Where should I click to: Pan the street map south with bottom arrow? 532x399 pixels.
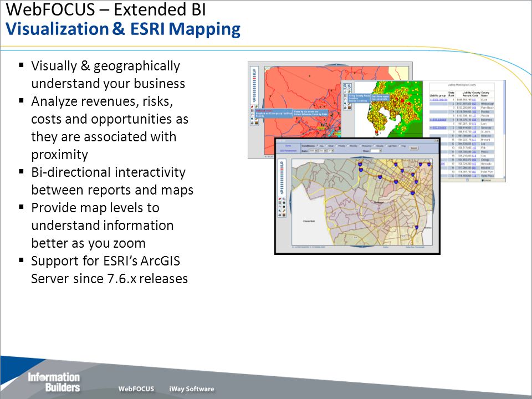362,246
